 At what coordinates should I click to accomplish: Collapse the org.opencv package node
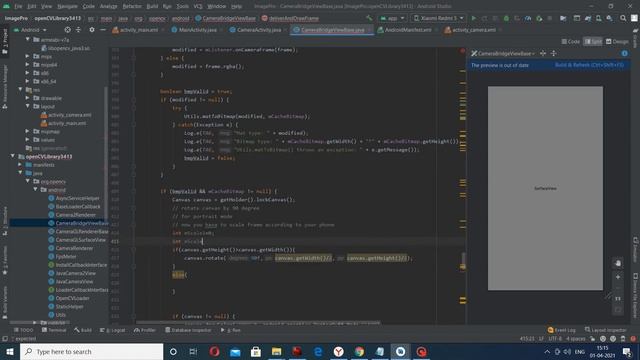pyautogui.click(x=28, y=181)
